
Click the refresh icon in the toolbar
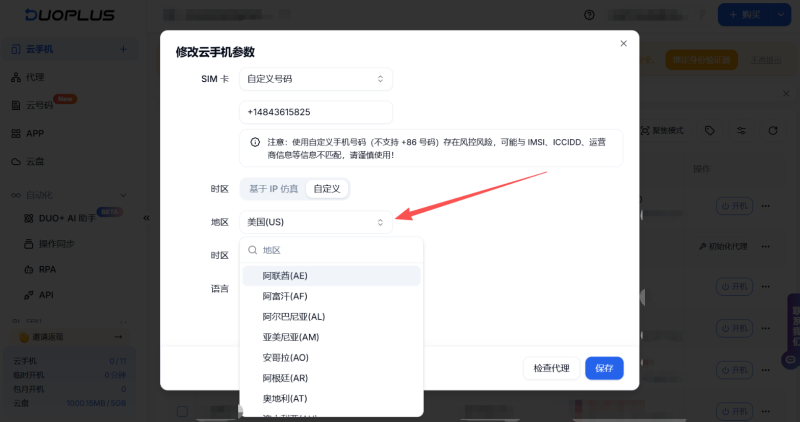(x=773, y=131)
